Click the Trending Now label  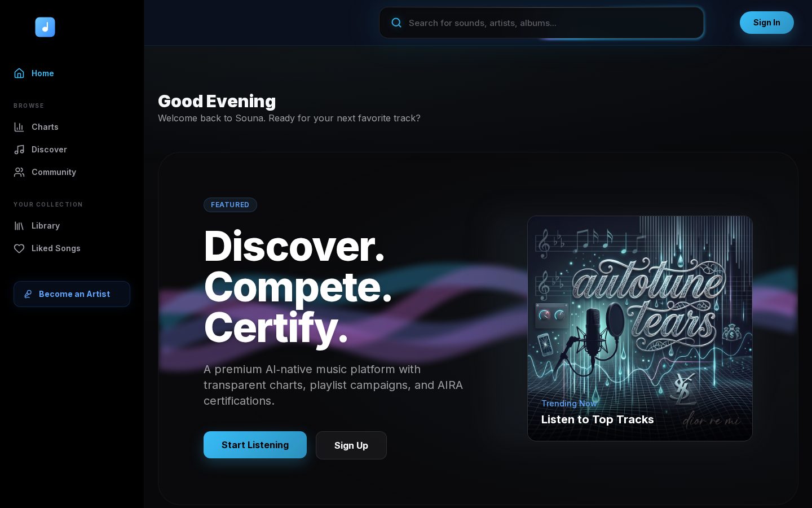569,403
